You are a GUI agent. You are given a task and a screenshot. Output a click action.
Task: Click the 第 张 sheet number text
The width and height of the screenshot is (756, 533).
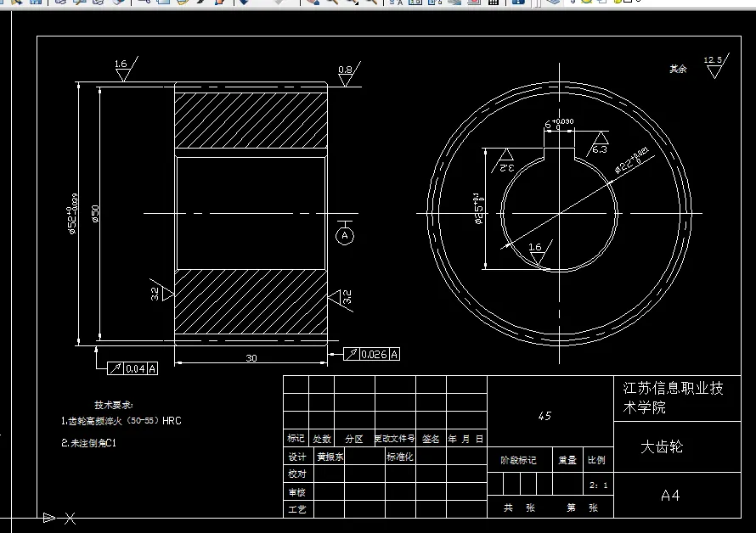[582, 508]
